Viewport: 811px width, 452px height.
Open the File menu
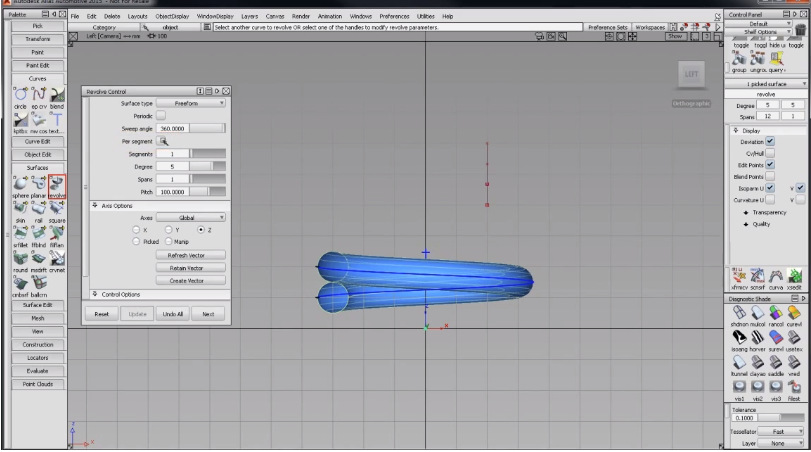click(x=75, y=16)
